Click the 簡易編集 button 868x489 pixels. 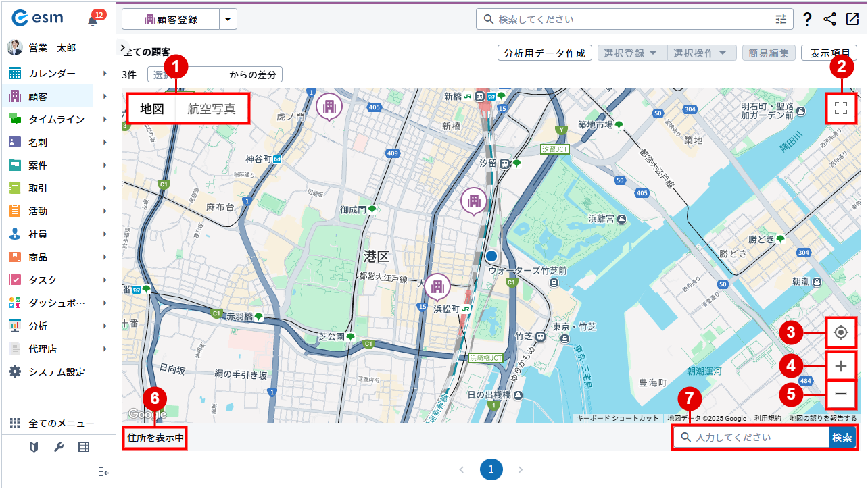point(769,53)
